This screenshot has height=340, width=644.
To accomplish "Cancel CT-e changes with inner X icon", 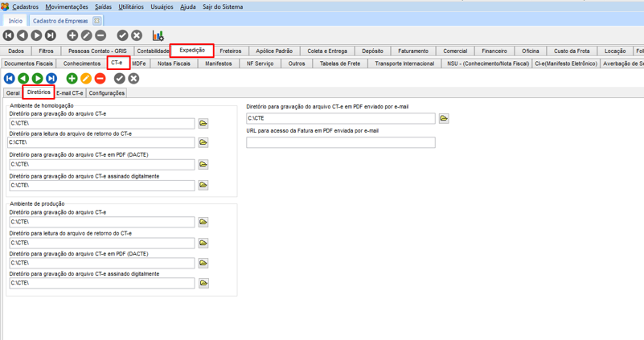I will (x=133, y=79).
